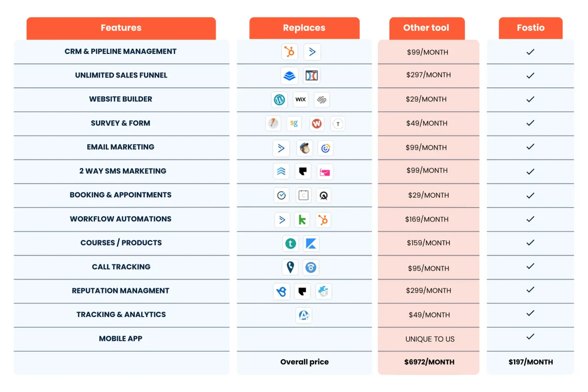Click the Other tool header

(426, 28)
